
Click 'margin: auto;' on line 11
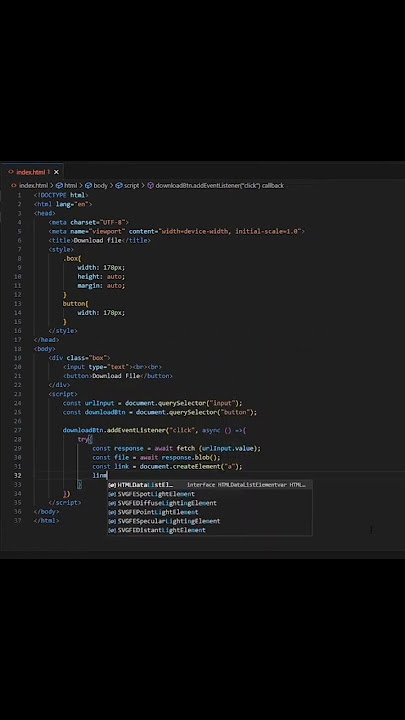tap(101, 286)
